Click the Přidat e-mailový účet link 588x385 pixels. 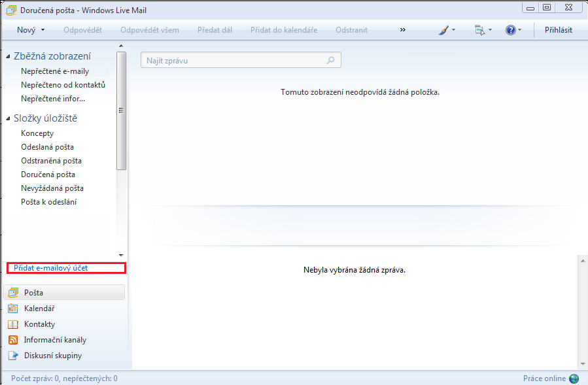[50, 268]
